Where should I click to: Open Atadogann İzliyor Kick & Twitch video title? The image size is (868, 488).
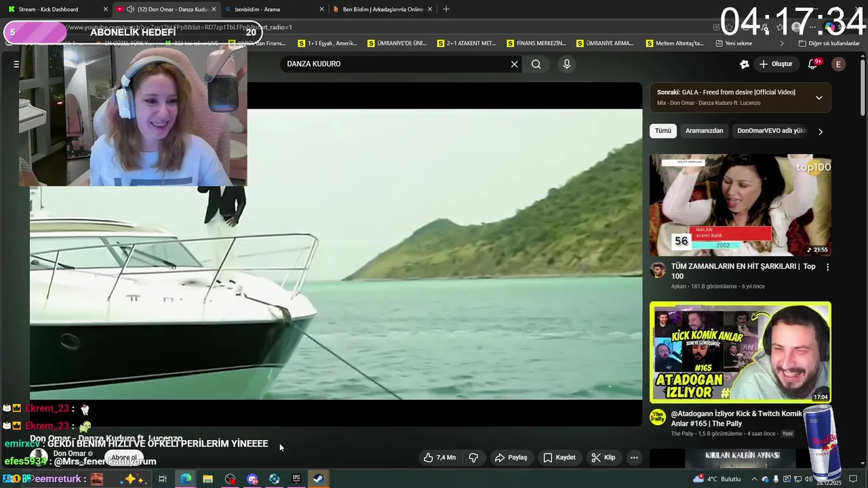pyautogui.click(x=736, y=418)
